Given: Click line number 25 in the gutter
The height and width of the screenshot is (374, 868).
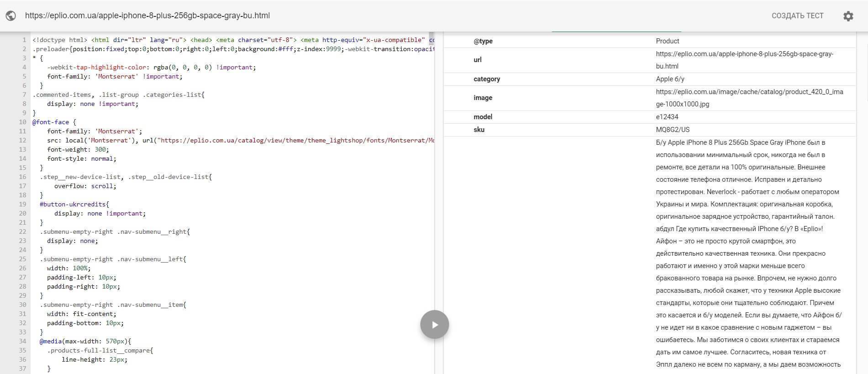Looking at the screenshot, I should coord(22,259).
